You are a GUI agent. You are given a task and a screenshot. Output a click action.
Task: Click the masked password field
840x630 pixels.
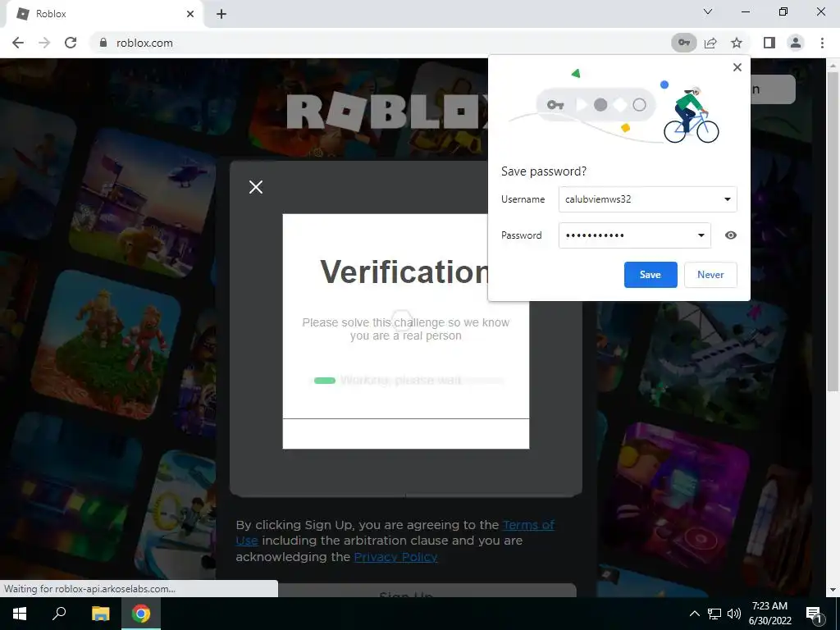click(x=634, y=235)
